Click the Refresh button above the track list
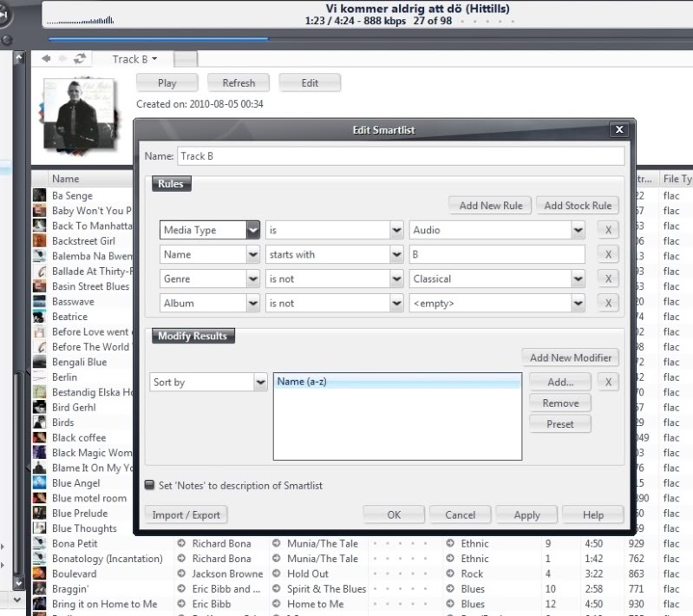The height and width of the screenshot is (616, 693). pyautogui.click(x=239, y=82)
